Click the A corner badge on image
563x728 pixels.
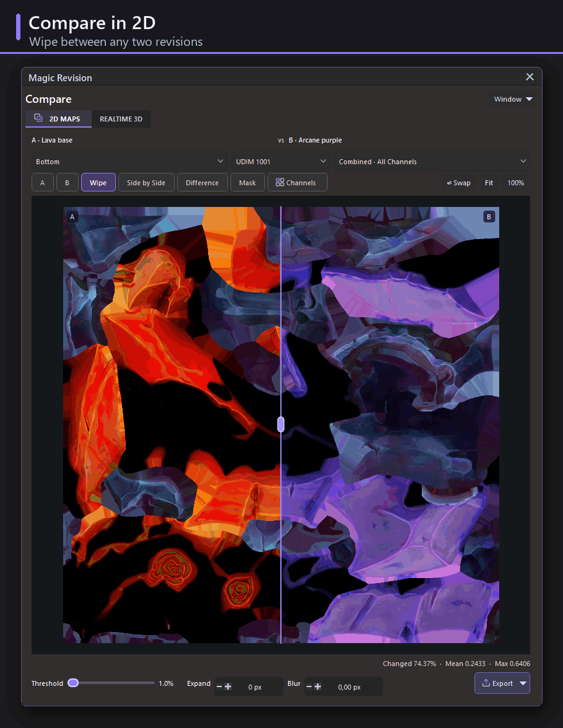coord(72,217)
